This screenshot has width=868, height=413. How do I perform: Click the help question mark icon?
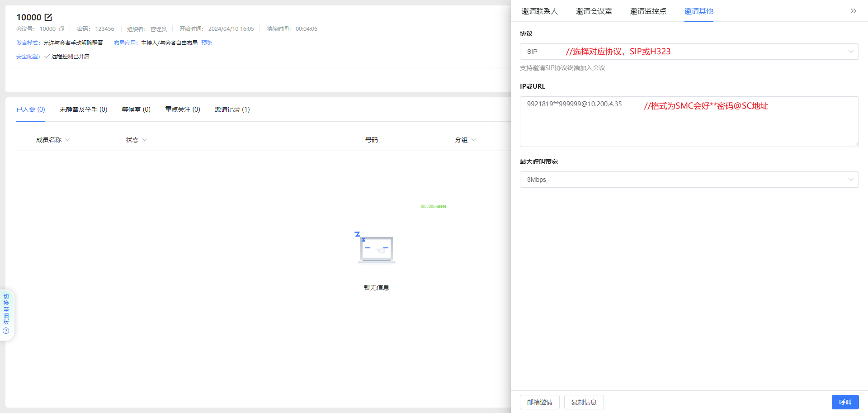tap(6, 331)
